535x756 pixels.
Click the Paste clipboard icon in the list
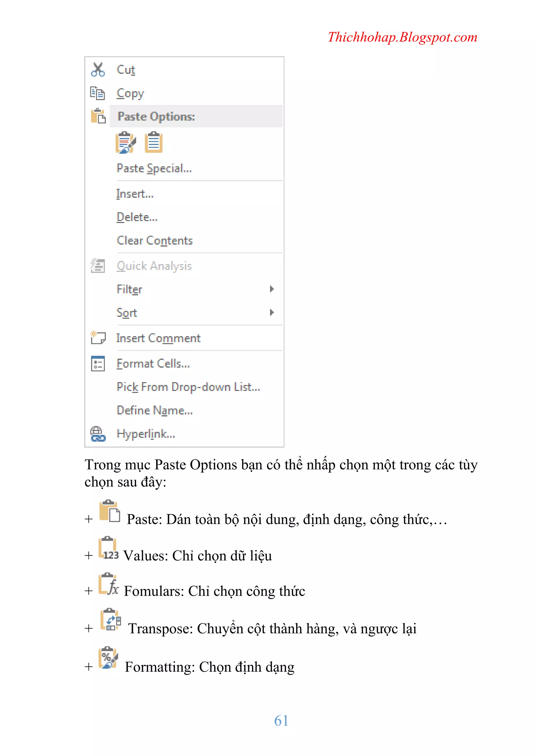(109, 511)
